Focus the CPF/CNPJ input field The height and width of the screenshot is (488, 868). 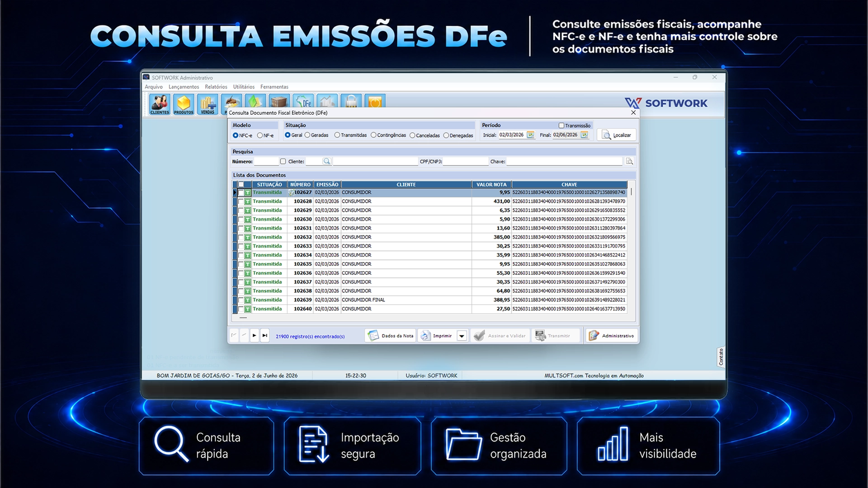tap(466, 161)
